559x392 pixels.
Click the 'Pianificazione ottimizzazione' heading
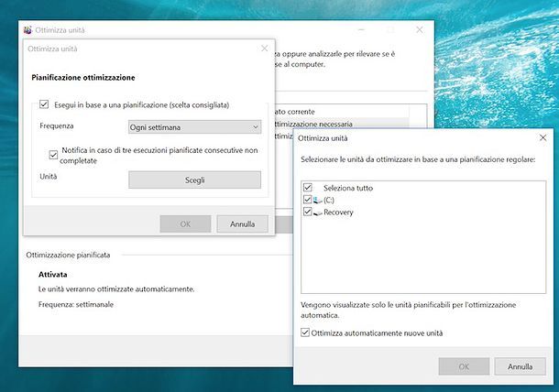point(83,78)
